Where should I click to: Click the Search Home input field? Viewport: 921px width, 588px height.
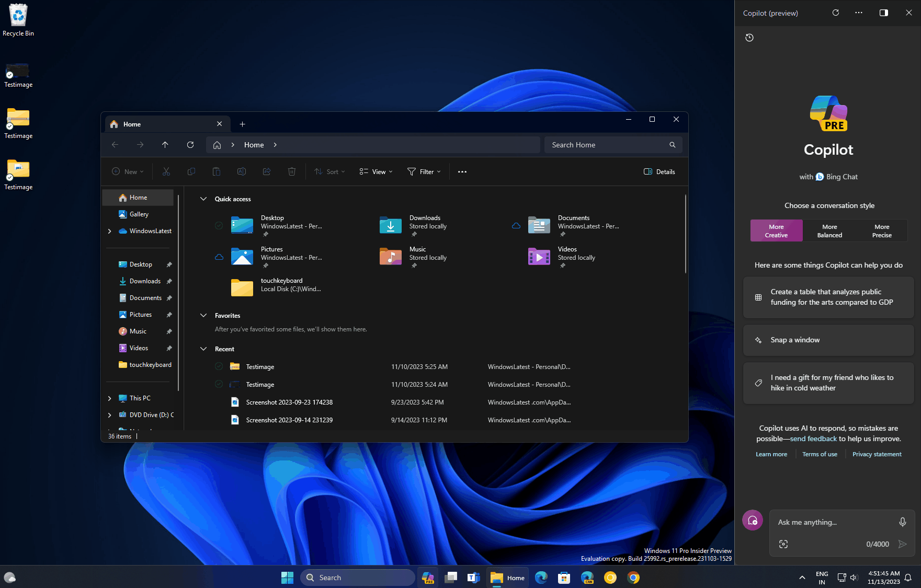point(613,145)
